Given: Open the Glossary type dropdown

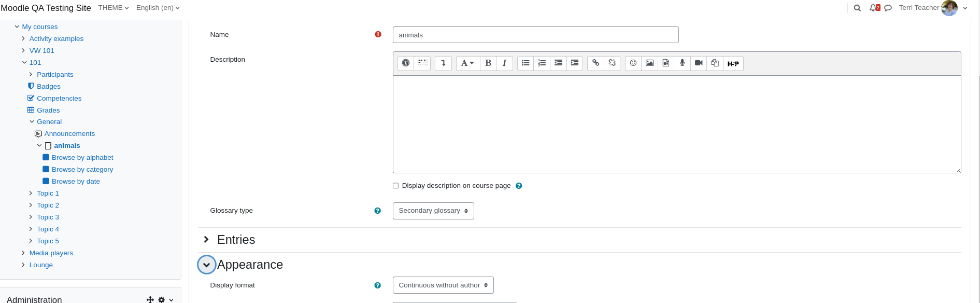Looking at the screenshot, I should [x=433, y=211].
